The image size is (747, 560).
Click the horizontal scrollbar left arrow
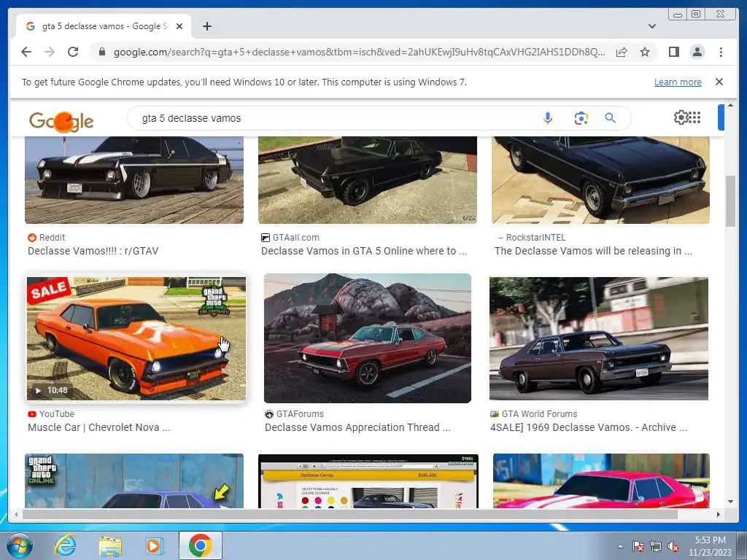pyautogui.click(x=16, y=514)
